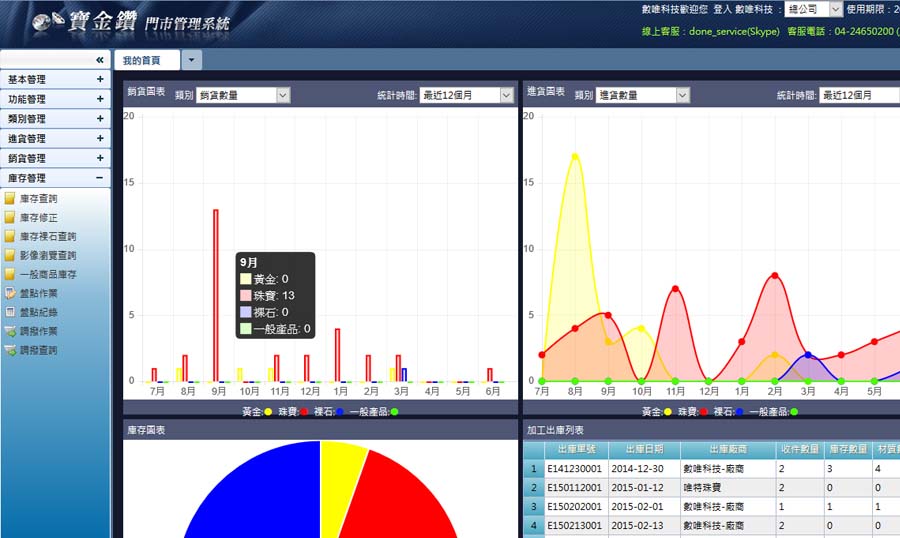Click the 盤點紀錄 icon

click(10, 312)
